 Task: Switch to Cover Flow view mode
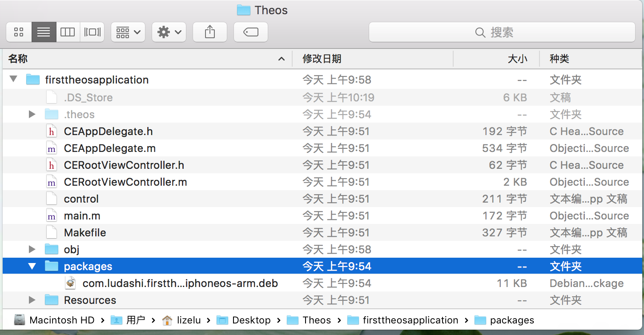click(x=93, y=32)
